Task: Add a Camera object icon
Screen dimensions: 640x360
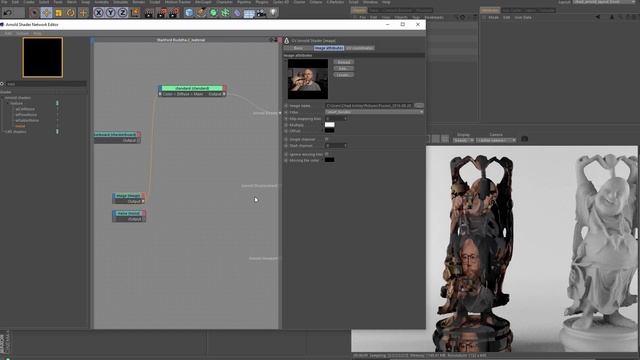Action: (x=261, y=13)
